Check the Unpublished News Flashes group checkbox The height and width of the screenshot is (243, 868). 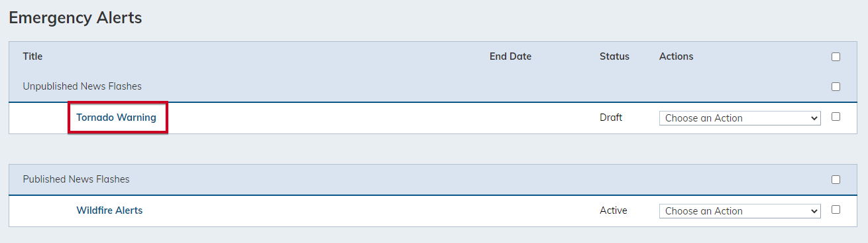point(836,87)
